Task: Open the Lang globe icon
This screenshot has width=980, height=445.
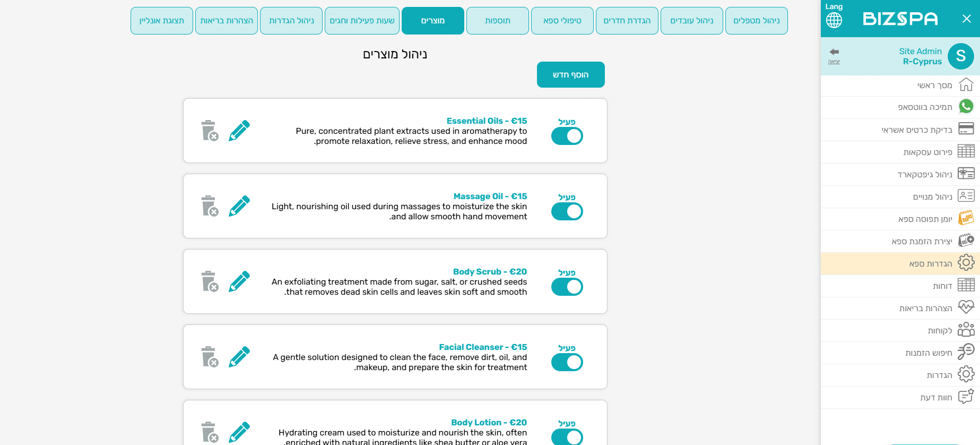Action: pos(834,20)
